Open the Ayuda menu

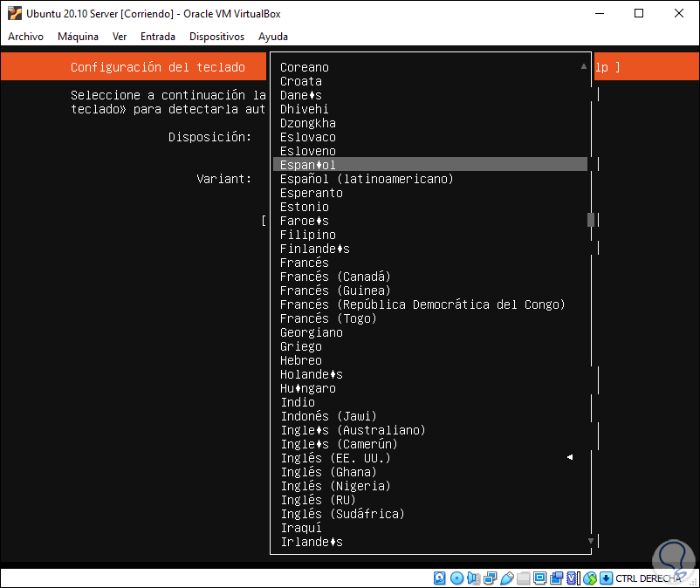273,37
